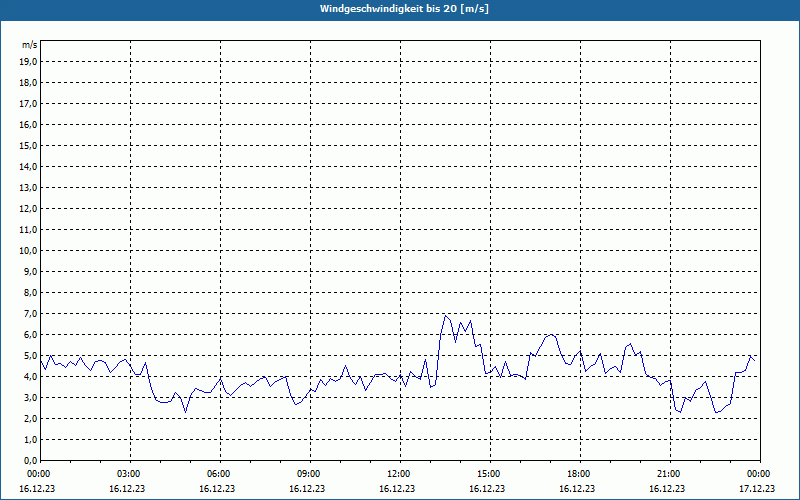The height and width of the screenshot is (500, 800).
Task: Click the '00:00' time label above 16.12.23
Action: pos(38,474)
